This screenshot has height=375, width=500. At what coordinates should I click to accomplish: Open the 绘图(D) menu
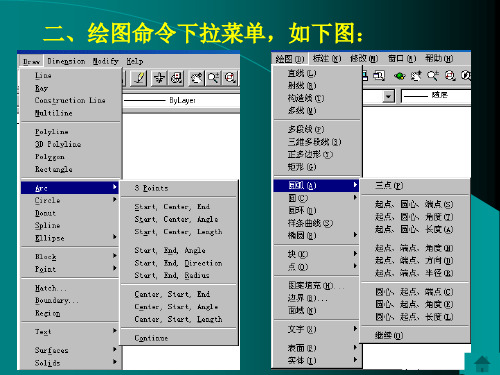(x=290, y=59)
